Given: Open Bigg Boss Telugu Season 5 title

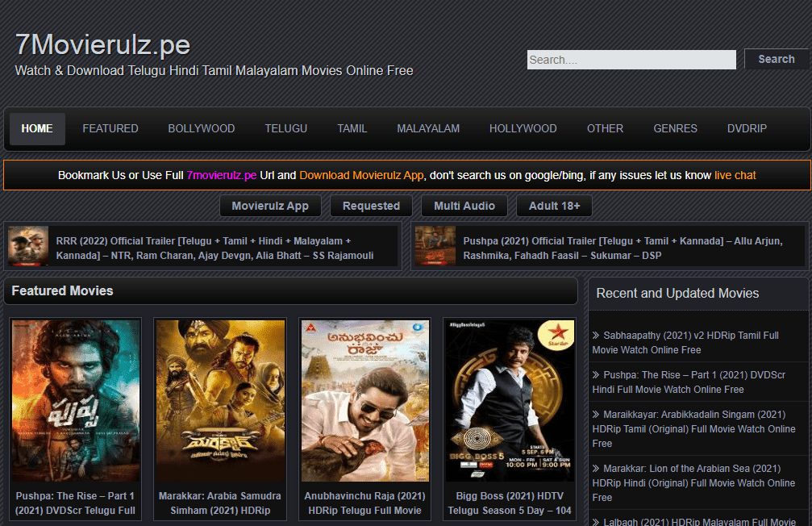Looking at the screenshot, I should point(510,503).
